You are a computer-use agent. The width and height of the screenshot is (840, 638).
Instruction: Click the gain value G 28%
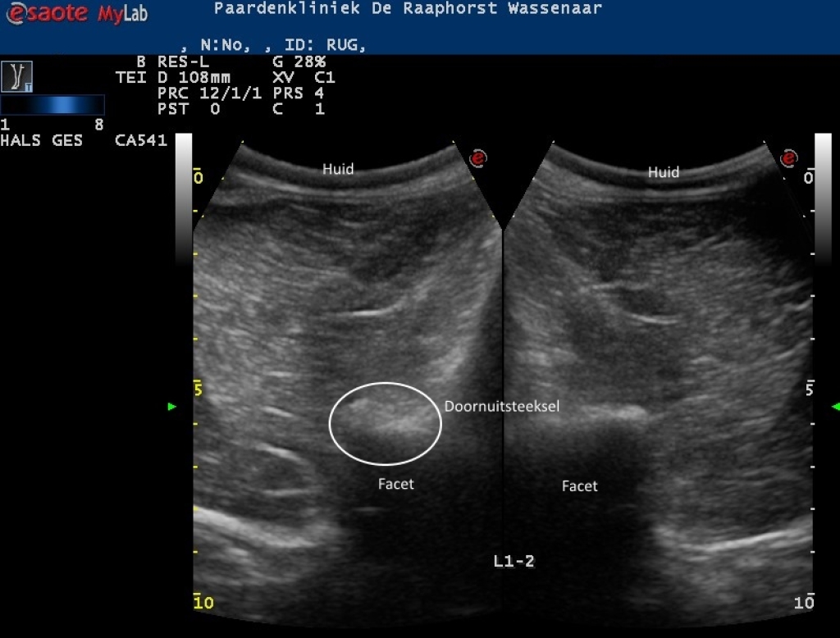point(299,62)
